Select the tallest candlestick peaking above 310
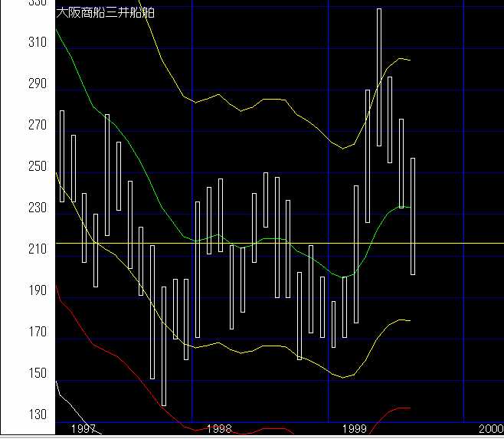This screenshot has height=439, width=504. click(379, 77)
